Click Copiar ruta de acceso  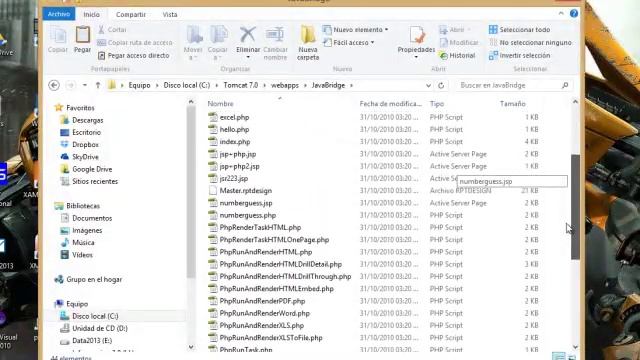(x=135, y=42)
